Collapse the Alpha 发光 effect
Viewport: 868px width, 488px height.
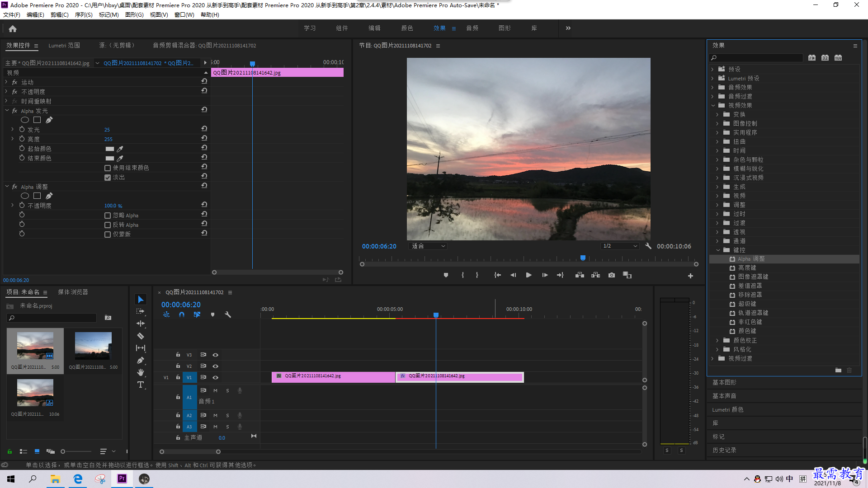tap(6, 111)
